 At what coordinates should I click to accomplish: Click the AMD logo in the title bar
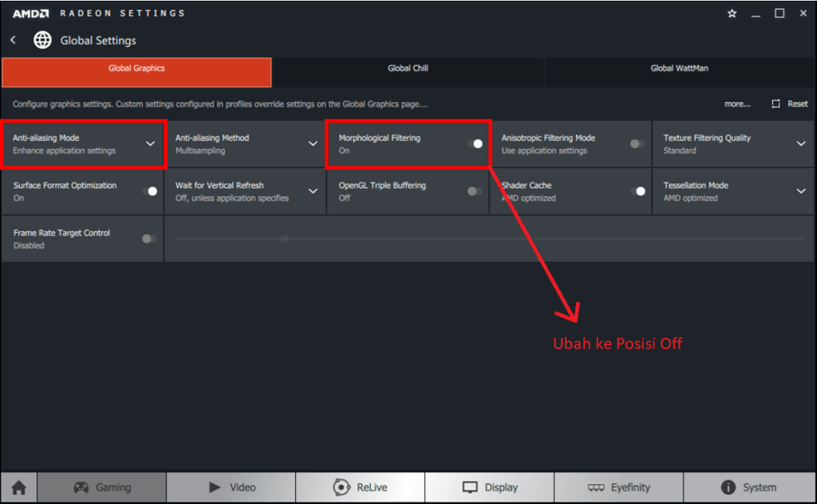click(31, 14)
